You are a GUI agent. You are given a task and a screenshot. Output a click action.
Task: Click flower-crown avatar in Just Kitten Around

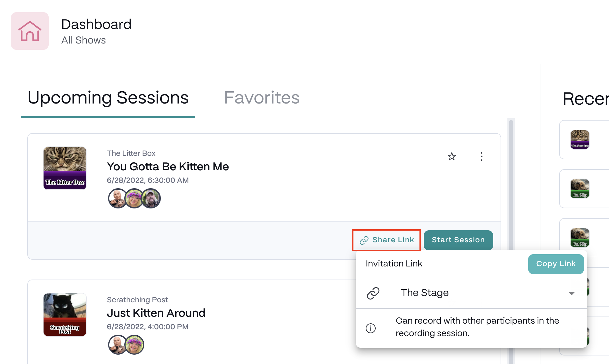[x=135, y=345]
